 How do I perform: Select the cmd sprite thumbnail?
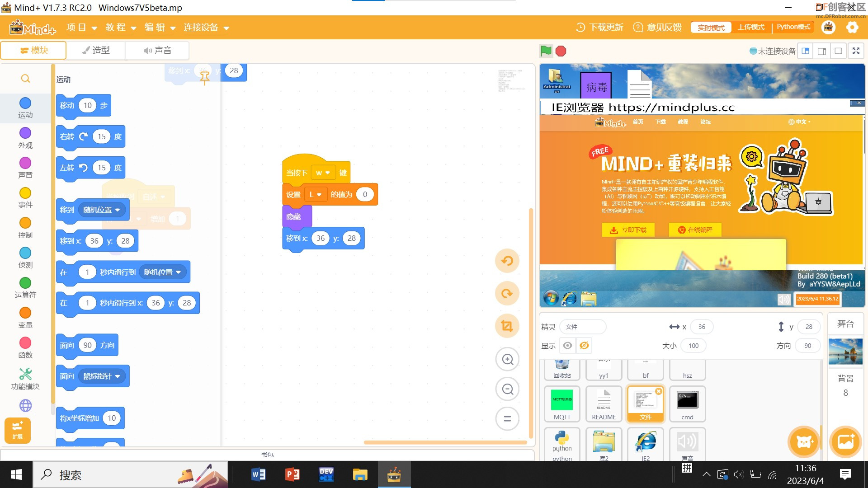687,404
